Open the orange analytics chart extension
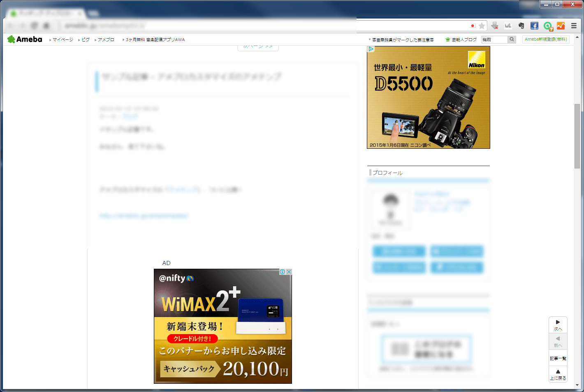Viewport: 584px width, 392px height. 561,26
